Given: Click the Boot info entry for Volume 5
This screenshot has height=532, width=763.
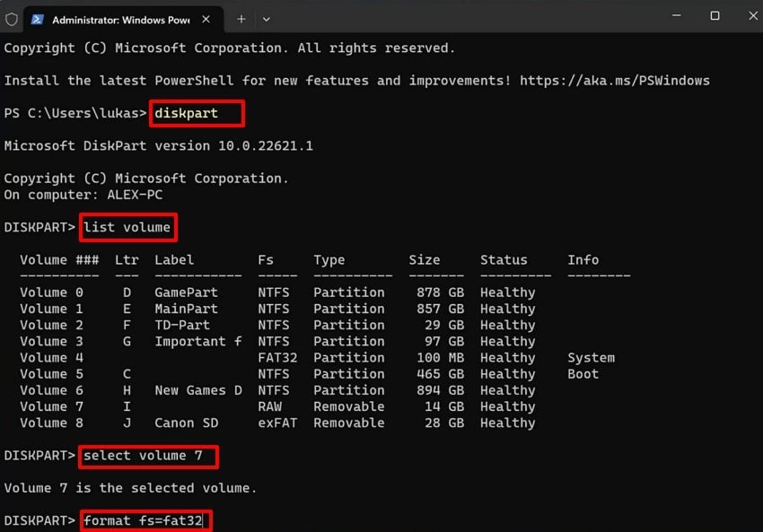Looking at the screenshot, I should [582, 373].
